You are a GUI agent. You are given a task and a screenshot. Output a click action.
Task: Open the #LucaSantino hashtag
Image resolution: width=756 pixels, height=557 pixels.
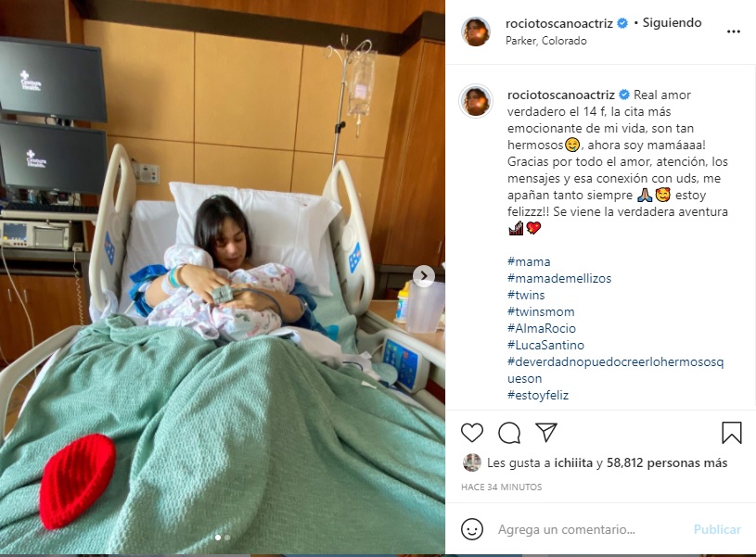click(x=545, y=345)
